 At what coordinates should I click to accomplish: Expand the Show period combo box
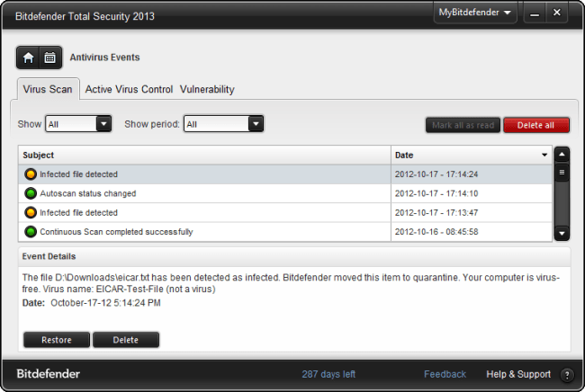coord(223,124)
